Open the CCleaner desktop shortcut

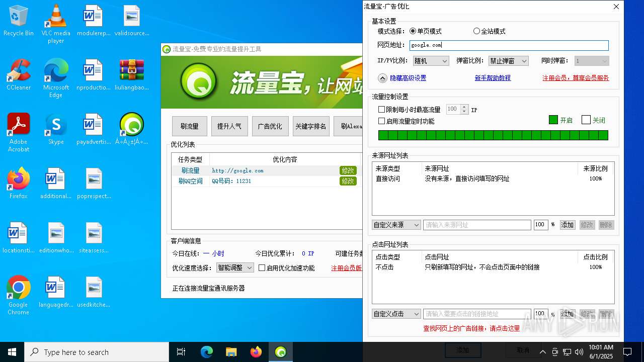(x=19, y=74)
